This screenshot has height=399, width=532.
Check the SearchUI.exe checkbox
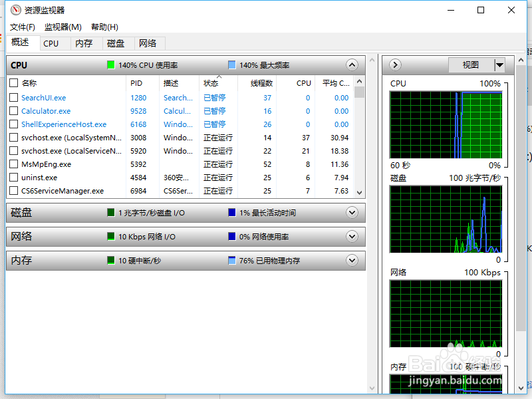click(13, 98)
